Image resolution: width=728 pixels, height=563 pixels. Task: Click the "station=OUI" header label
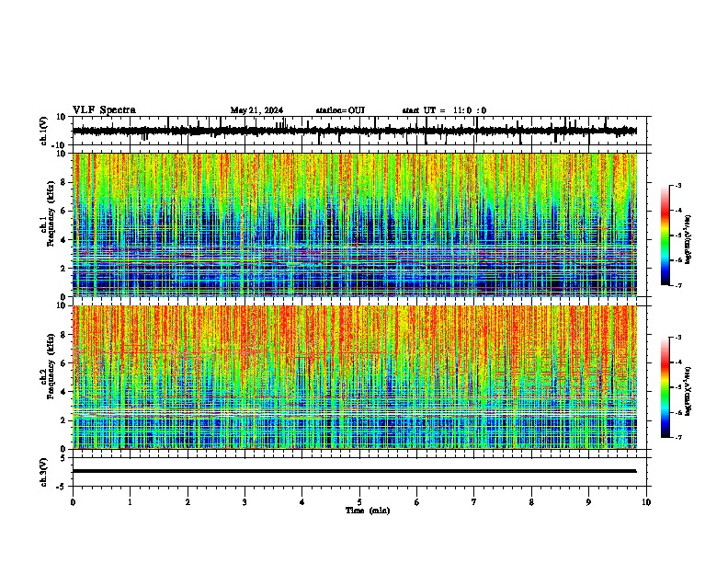[340, 110]
